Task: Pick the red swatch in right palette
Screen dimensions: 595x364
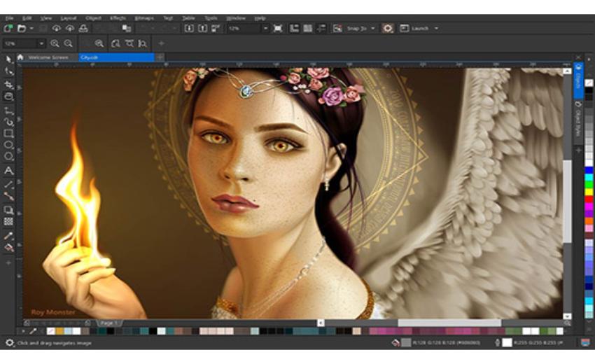Action: [589, 199]
